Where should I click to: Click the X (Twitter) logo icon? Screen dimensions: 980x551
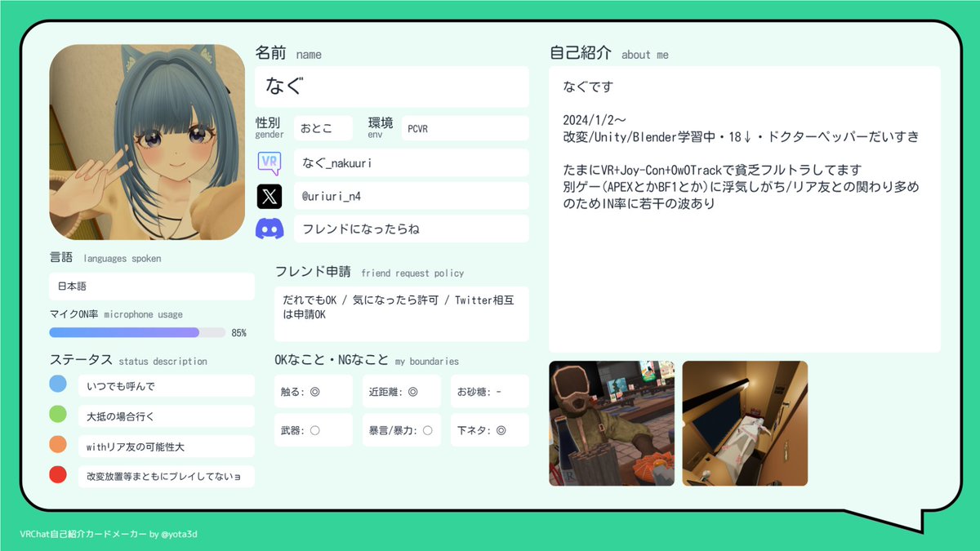coord(269,196)
